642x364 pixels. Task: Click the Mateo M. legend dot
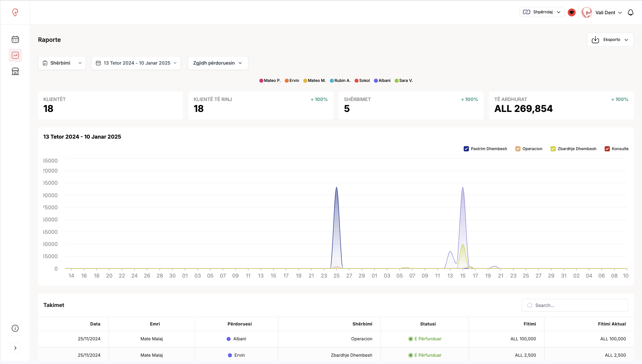tap(305, 81)
